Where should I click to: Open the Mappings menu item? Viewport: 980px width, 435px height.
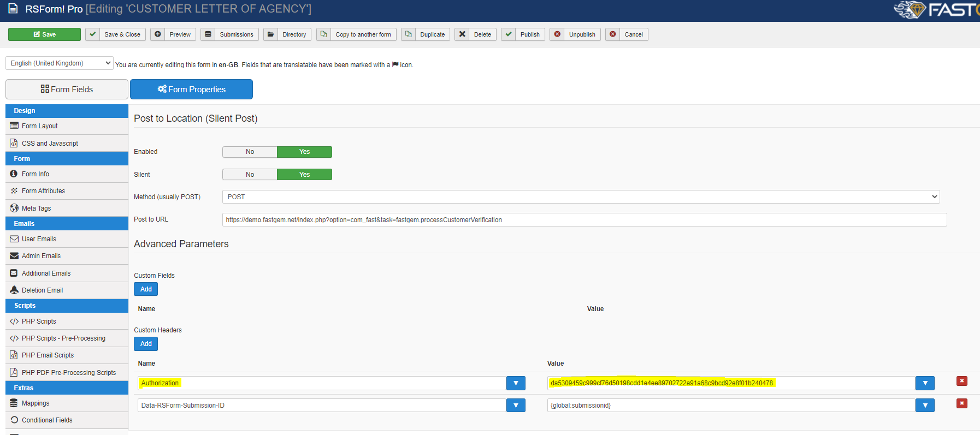tap(67, 403)
